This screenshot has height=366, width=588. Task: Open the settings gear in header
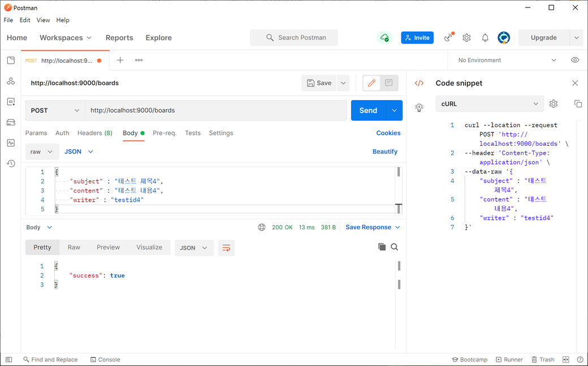click(x=466, y=37)
